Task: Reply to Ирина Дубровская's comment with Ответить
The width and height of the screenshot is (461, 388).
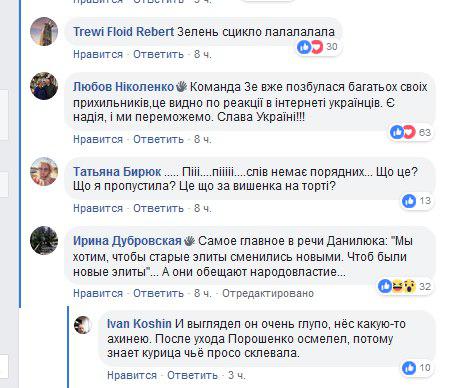Action: 159,293
